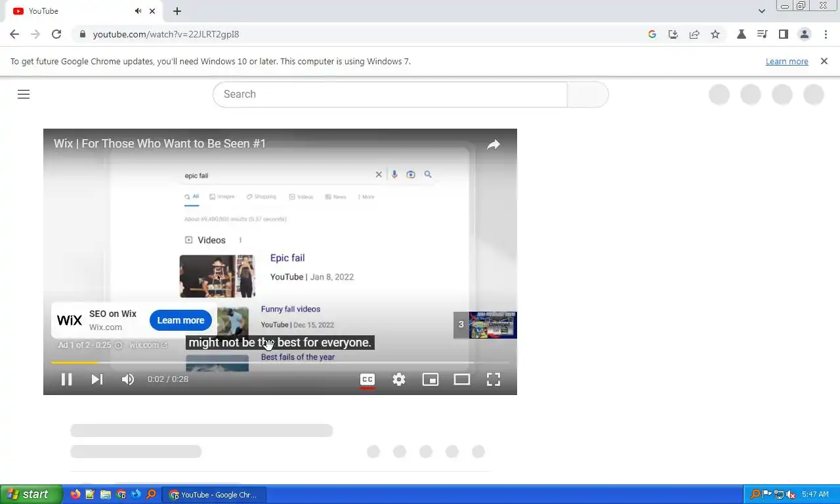The width and height of the screenshot is (840, 504).
Task: Open the video title link
Action: pyautogui.click(x=159, y=143)
